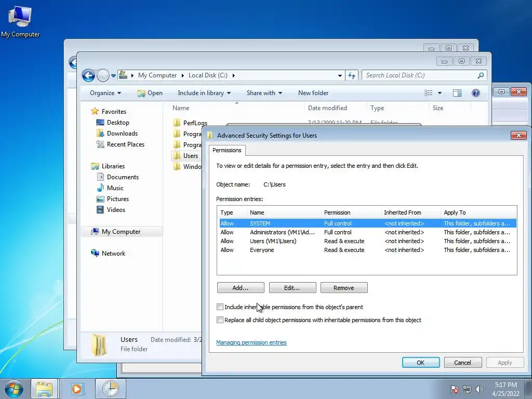Click Windows Explorer taskbar icon
532x399 pixels.
tap(45, 389)
